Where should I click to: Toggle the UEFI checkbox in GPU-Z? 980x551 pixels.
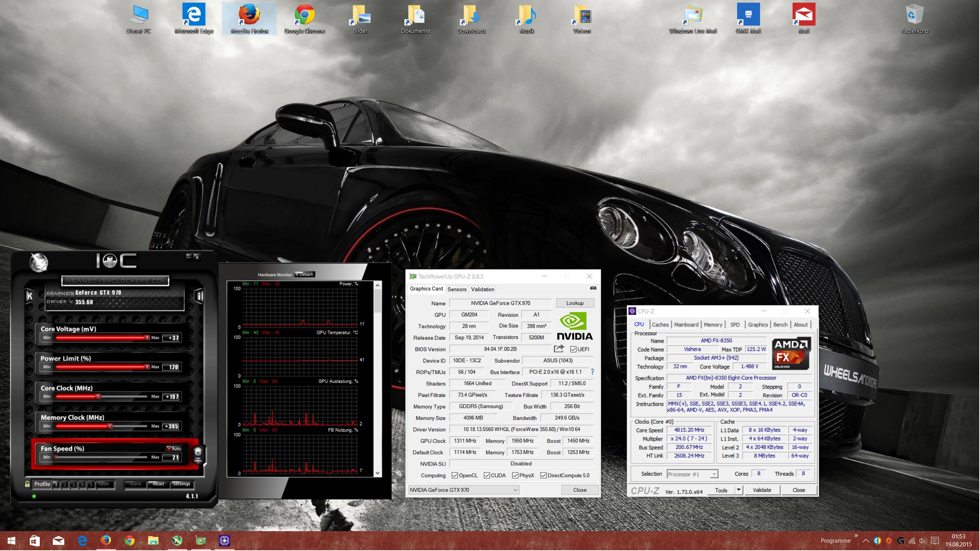coord(573,349)
